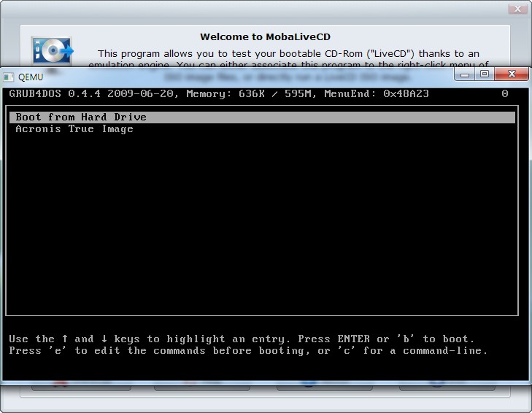Viewport: 532px width, 413px height.
Task: Click the GRUB4DOS 0.4.4 version header text
Action: (93, 93)
